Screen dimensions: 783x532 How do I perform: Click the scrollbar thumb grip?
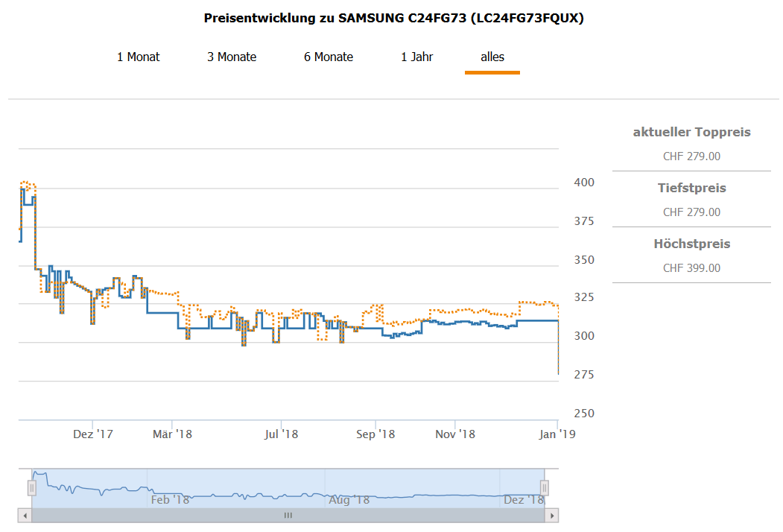pyautogui.click(x=288, y=516)
